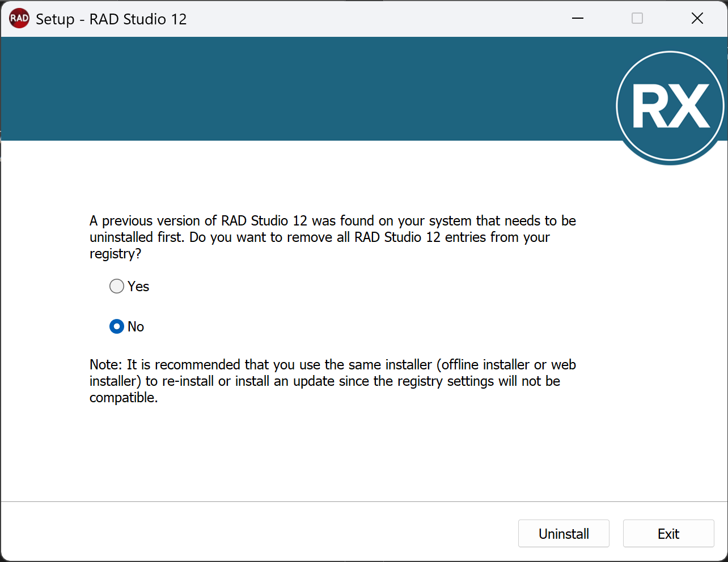Click the RAD Studio icon in title bar
The image size is (728, 562).
[19, 19]
